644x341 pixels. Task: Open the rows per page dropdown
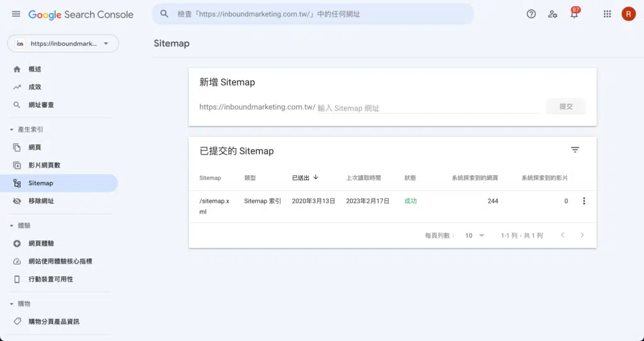(475, 235)
